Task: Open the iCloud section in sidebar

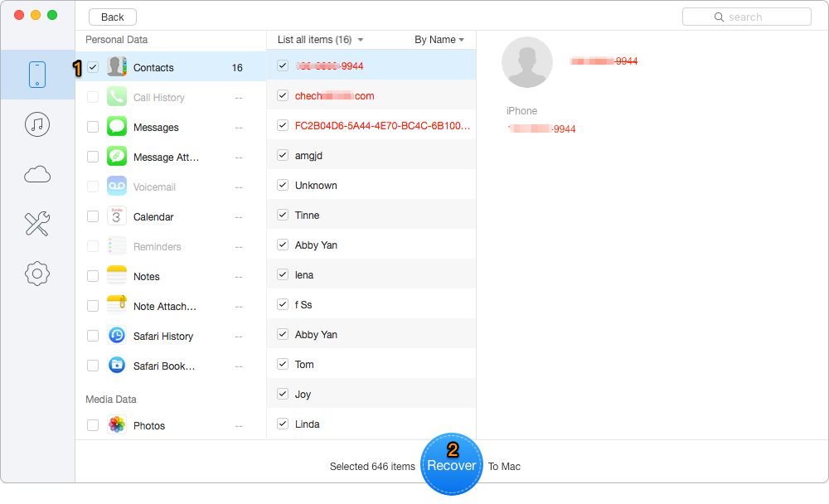Action: [37, 174]
